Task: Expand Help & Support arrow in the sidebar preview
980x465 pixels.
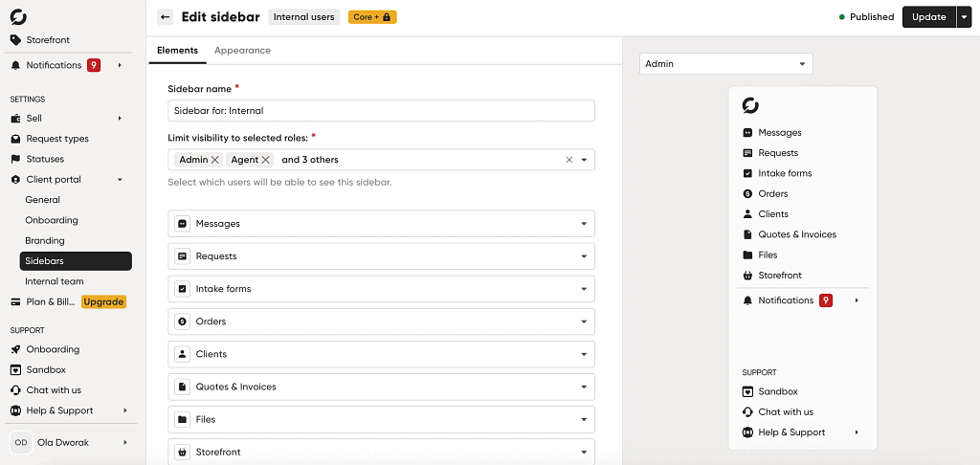Action: 857,432
